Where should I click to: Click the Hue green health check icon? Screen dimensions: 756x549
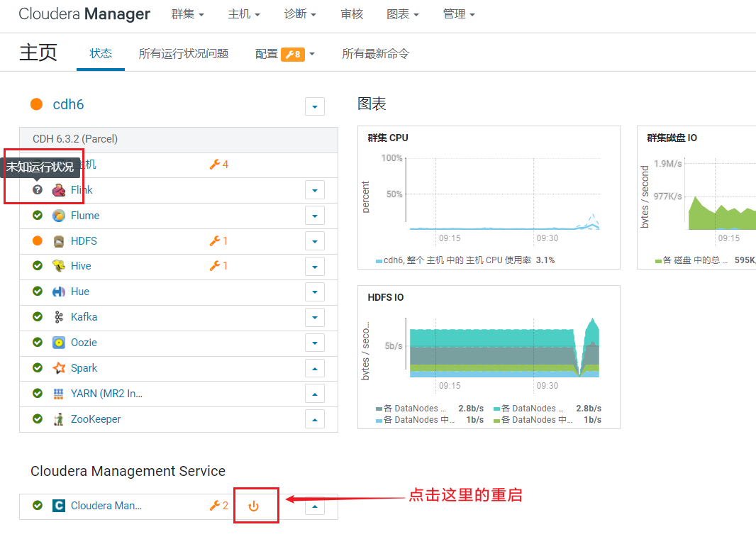click(x=38, y=292)
